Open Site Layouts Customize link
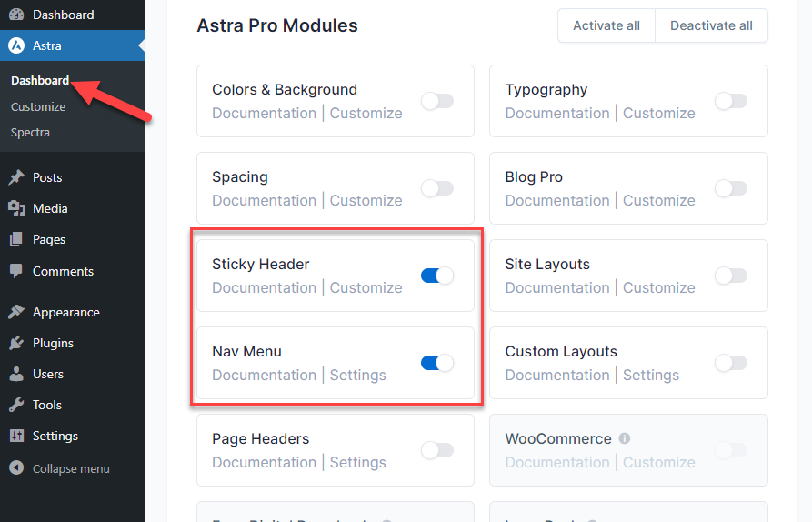The height and width of the screenshot is (522, 812). pyautogui.click(x=659, y=287)
